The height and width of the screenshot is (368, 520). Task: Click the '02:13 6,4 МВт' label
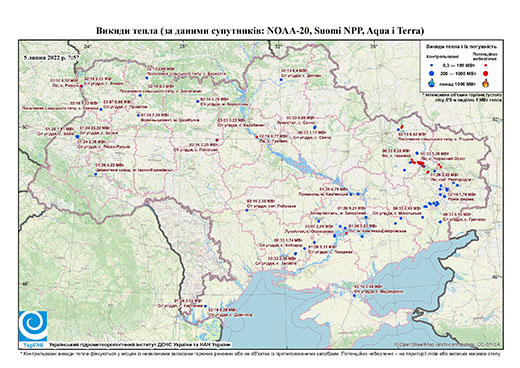pyautogui.click(x=294, y=71)
